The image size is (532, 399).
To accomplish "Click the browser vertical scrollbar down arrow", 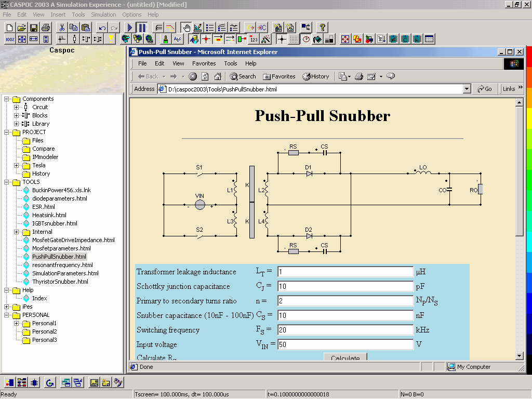I will click(519, 356).
